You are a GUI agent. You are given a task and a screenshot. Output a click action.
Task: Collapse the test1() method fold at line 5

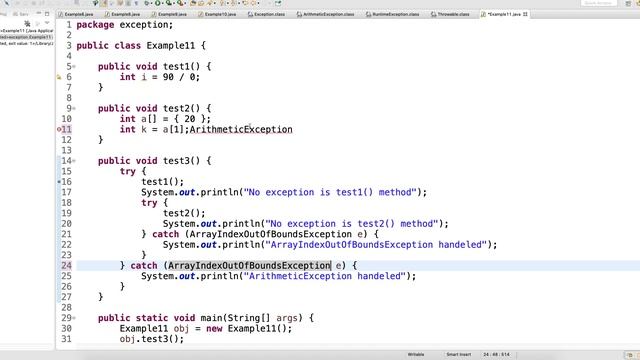point(74,67)
